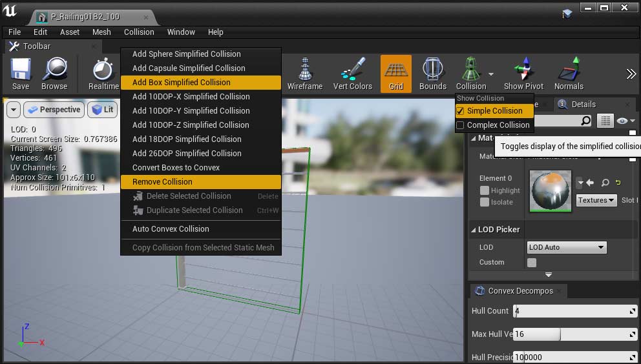Viewport: 641px width, 364px height.
Task: Toggle Realtime viewport rendering
Action: [x=103, y=73]
